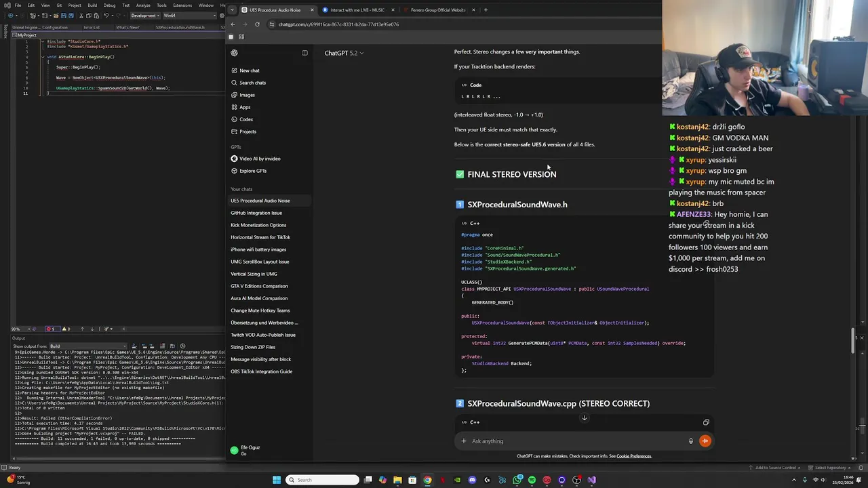
Task: Open the browser tab search dropdown arrow
Action: tap(233, 10)
